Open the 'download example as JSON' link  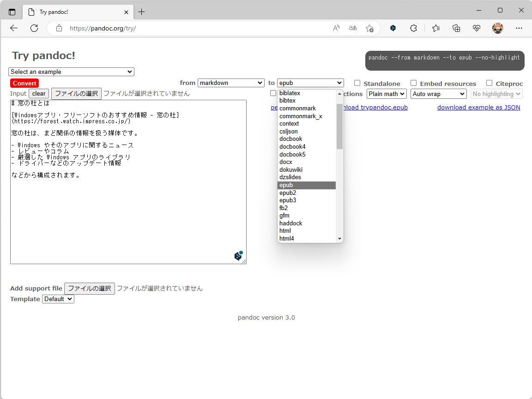(x=478, y=107)
